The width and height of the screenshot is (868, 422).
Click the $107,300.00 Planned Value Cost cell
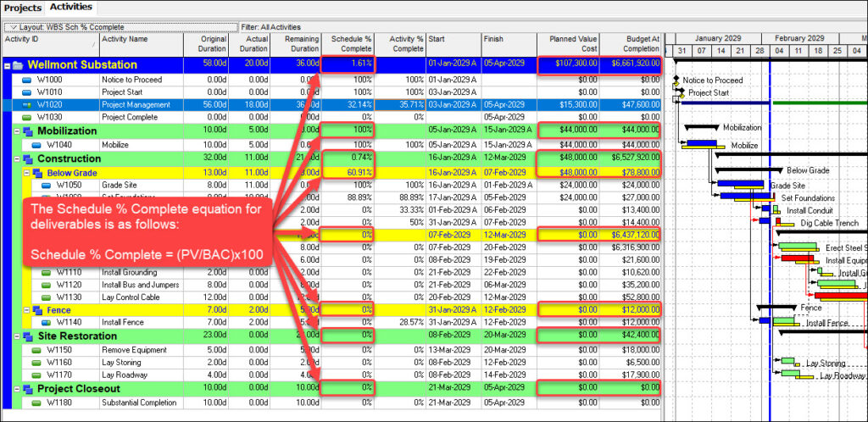568,65
